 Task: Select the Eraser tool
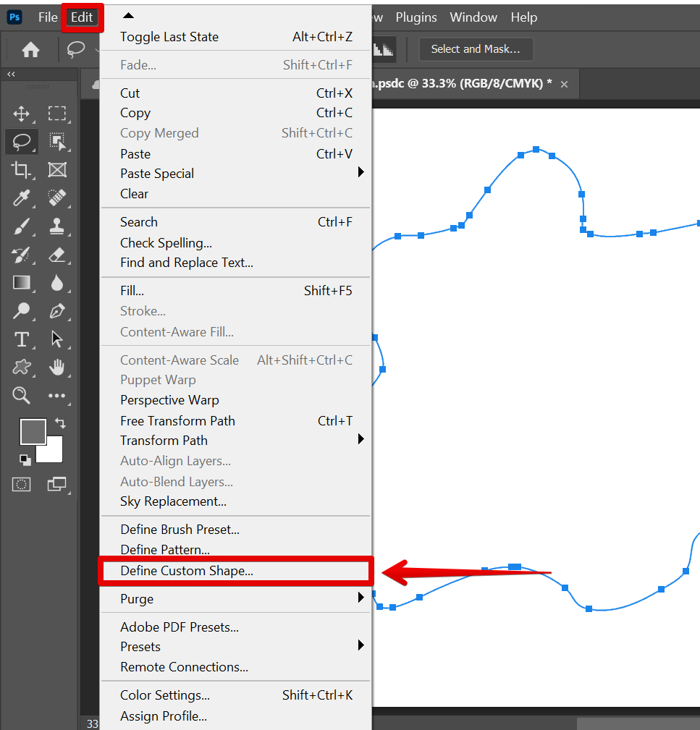coord(57,255)
